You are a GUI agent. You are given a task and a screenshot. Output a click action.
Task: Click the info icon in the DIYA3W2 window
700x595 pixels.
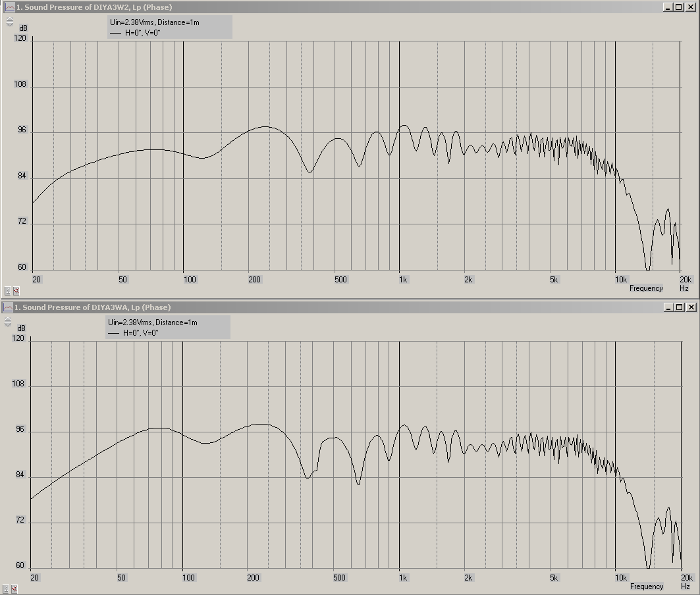[x=8, y=291]
